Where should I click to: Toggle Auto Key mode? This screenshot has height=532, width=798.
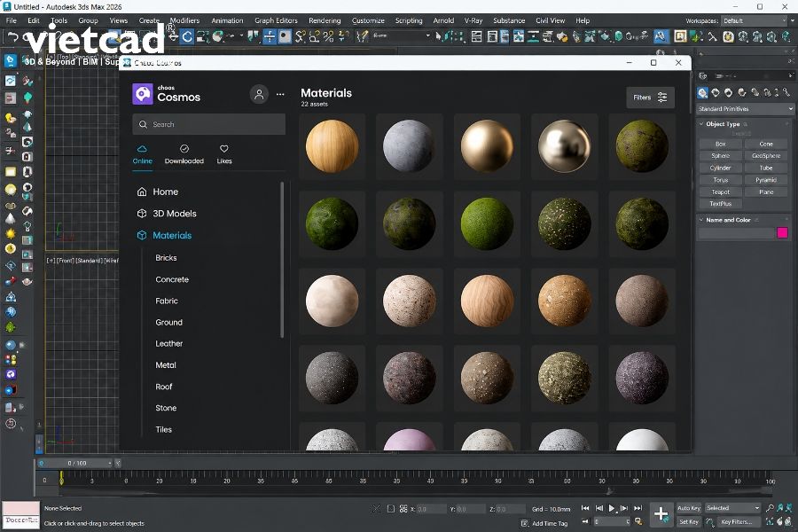click(x=689, y=508)
